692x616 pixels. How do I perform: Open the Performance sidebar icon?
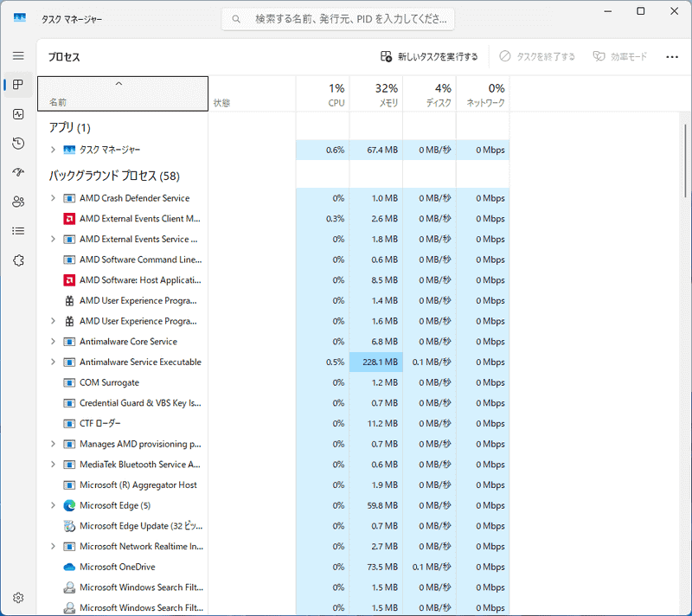pyautogui.click(x=18, y=114)
